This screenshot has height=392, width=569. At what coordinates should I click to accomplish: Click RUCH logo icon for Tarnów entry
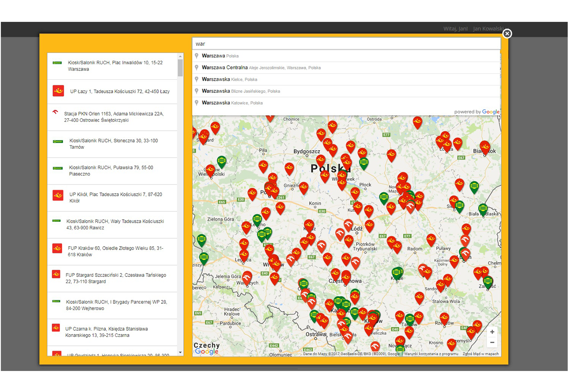coord(58,142)
